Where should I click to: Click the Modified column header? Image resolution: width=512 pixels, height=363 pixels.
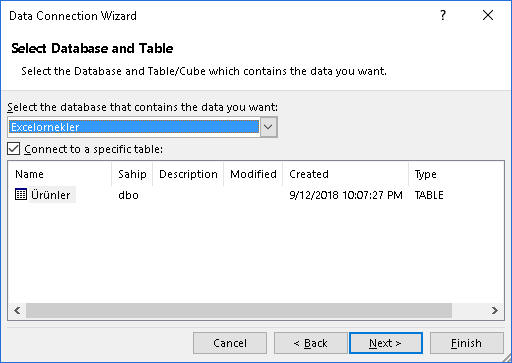(253, 174)
